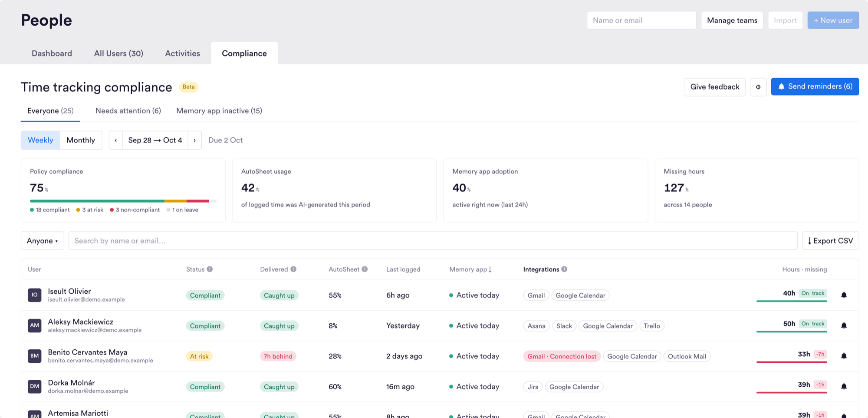Select the Compliance tab
Image resolution: width=868 pixels, height=418 pixels.
[x=244, y=53]
